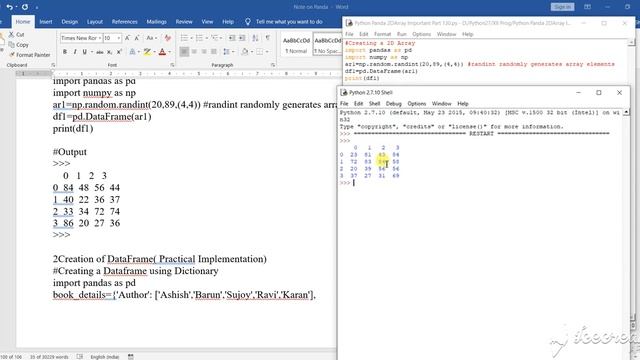Toggle Italic formatting
Viewport: 640px width, 360px height.
coord(75,52)
